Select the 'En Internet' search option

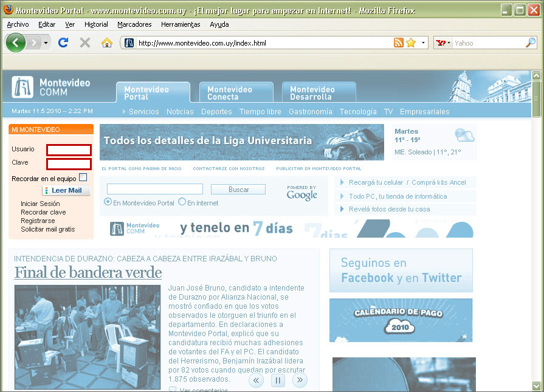pyautogui.click(x=182, y=202)
